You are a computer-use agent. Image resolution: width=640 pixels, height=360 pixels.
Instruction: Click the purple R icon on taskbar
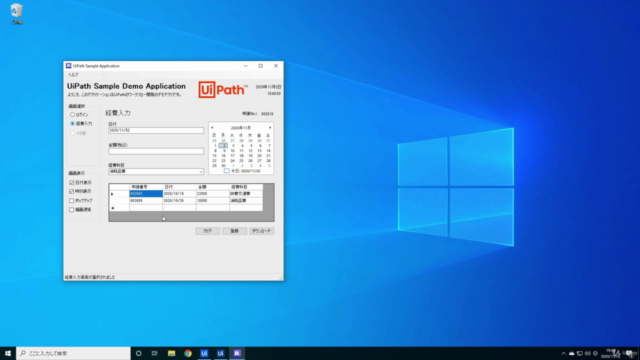click(x=237, y=353)
